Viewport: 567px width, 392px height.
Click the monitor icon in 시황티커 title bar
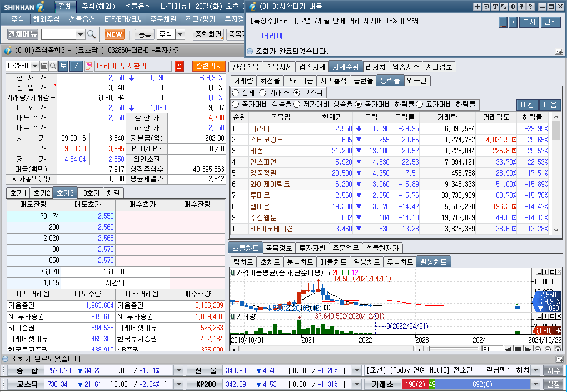pyautogui.click(x=486, y=7)
